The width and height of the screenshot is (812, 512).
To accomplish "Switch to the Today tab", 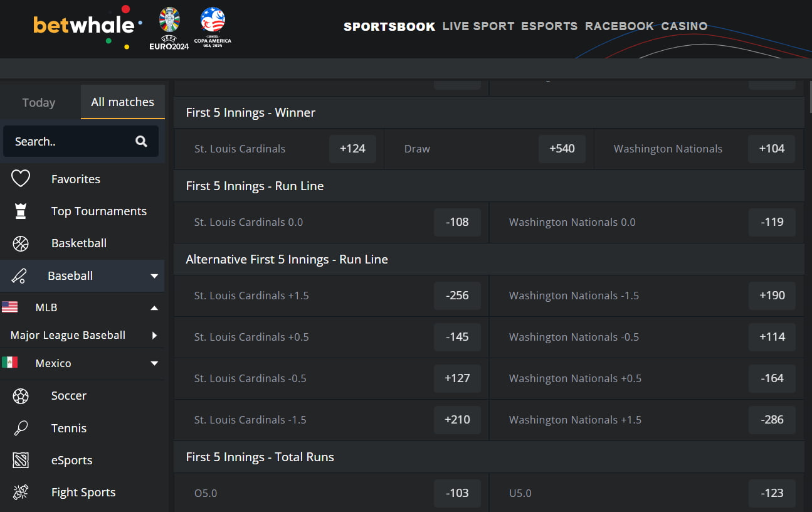I will click(39, 102).
